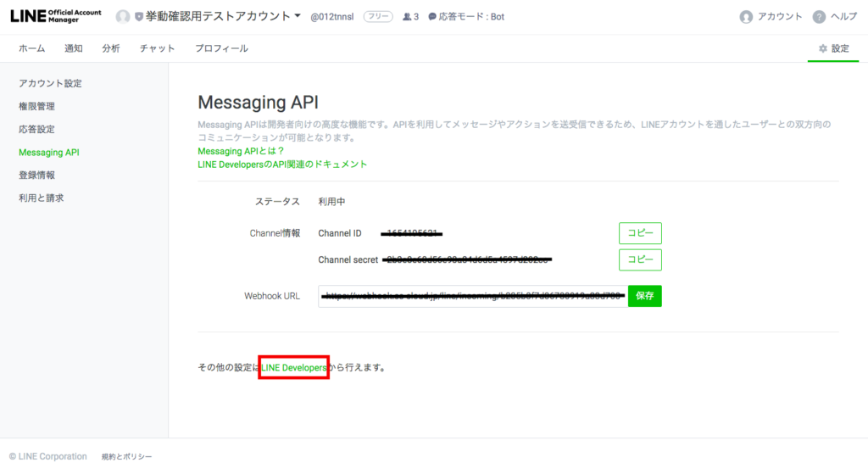Go to the ホーム tab

tap(31, 48)
